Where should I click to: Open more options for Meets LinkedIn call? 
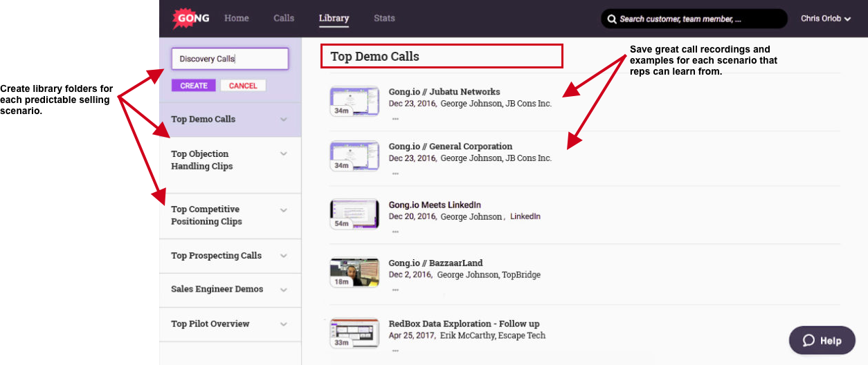coord(395,232)
